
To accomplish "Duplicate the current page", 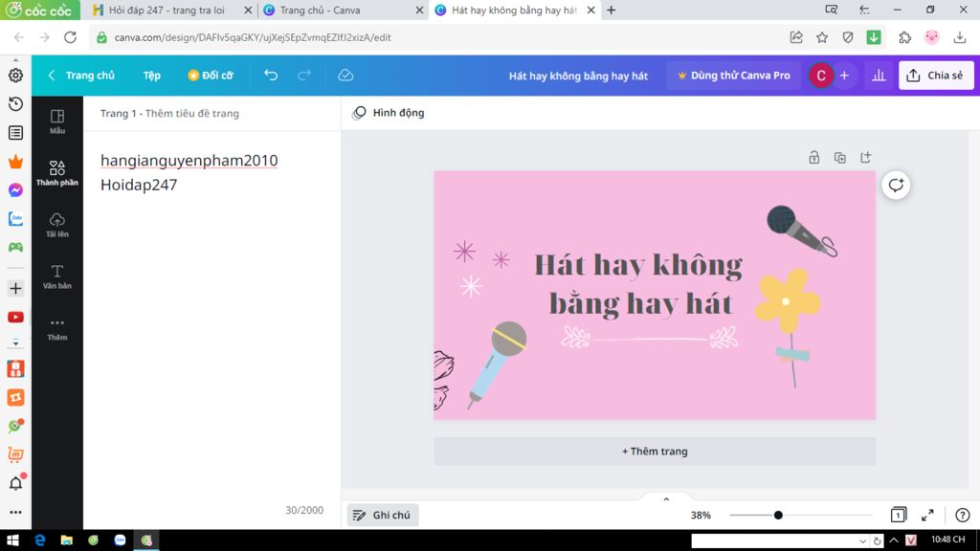I will [x=840, y=158].
